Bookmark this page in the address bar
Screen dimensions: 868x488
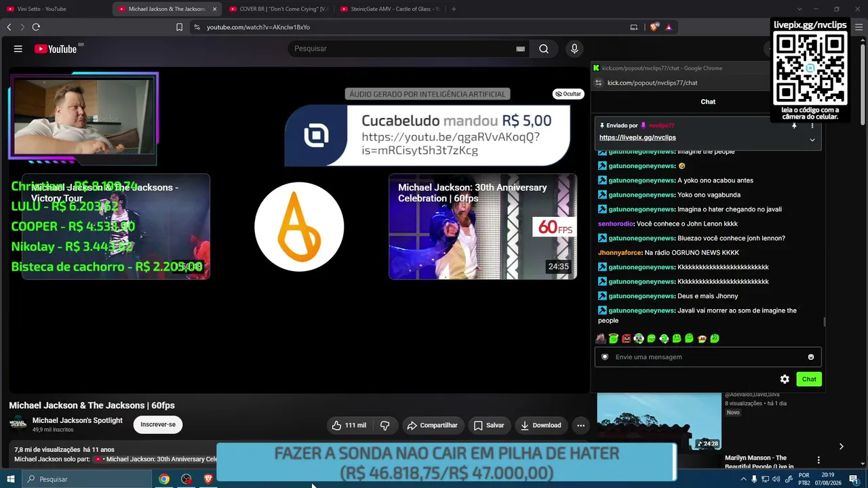pyautogui.click(x=179, y=27)
